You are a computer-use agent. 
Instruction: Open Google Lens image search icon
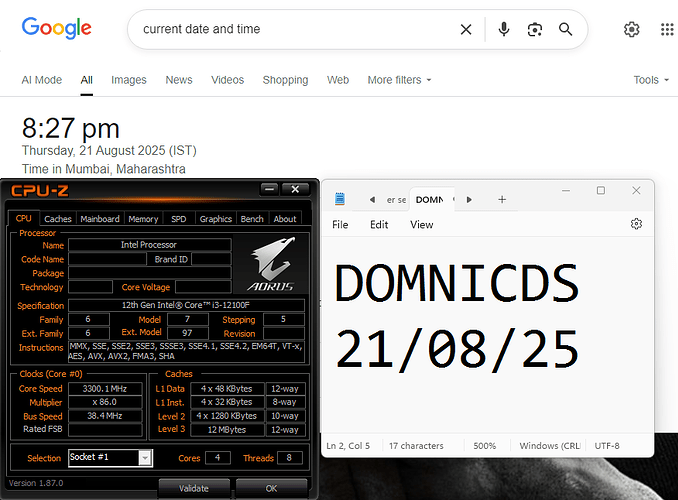click(535, 29)
